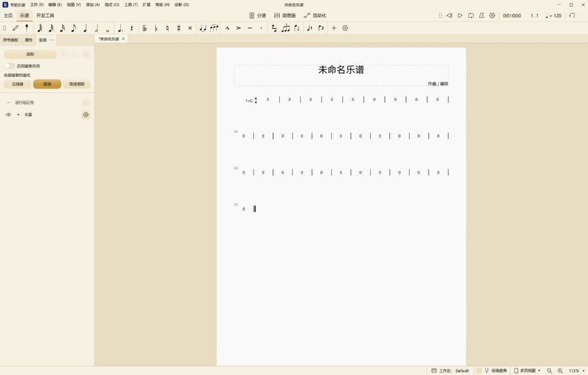Choose the 32nd note duration
The image size is (588, 375).
[51, 28]
